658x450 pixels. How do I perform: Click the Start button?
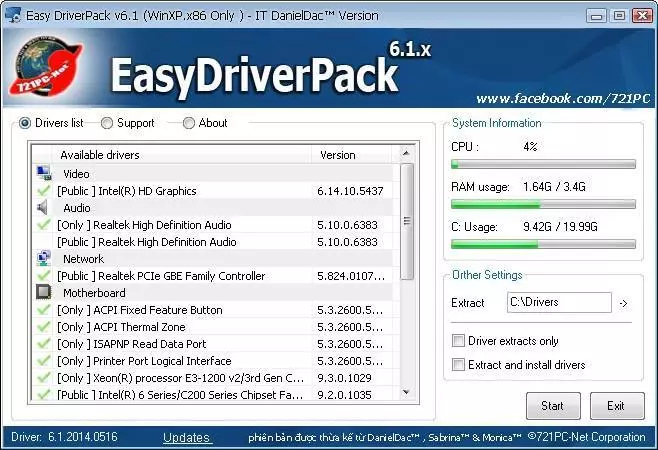coord(553,406)
